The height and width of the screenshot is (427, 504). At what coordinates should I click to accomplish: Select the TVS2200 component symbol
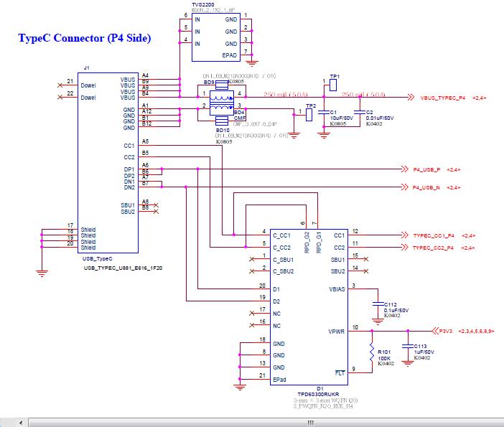pyautogui.click(x=215, y=37)
